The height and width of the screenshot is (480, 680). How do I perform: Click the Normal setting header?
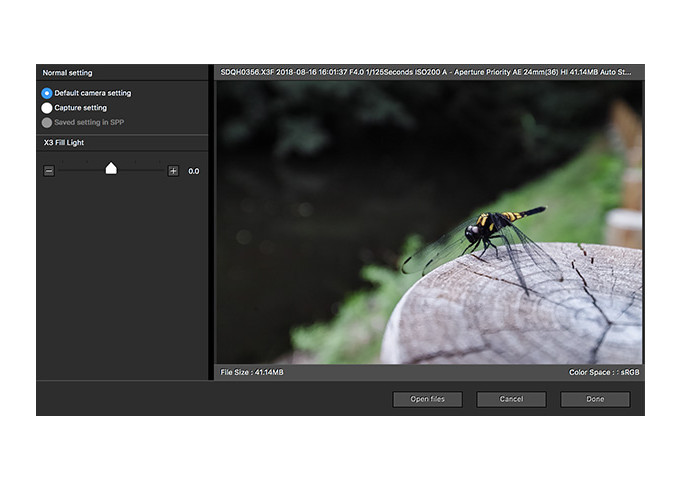pos(67,73)
